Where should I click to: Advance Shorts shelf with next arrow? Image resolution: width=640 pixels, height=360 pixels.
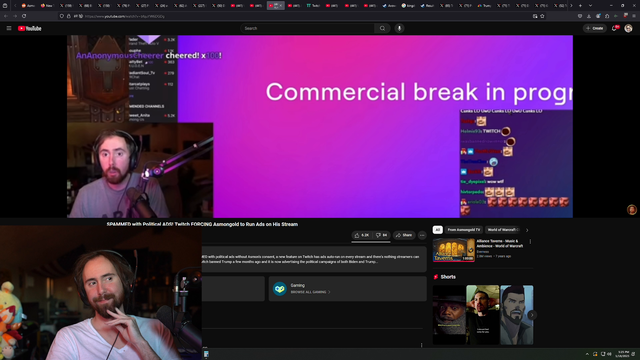coord(532,315)
